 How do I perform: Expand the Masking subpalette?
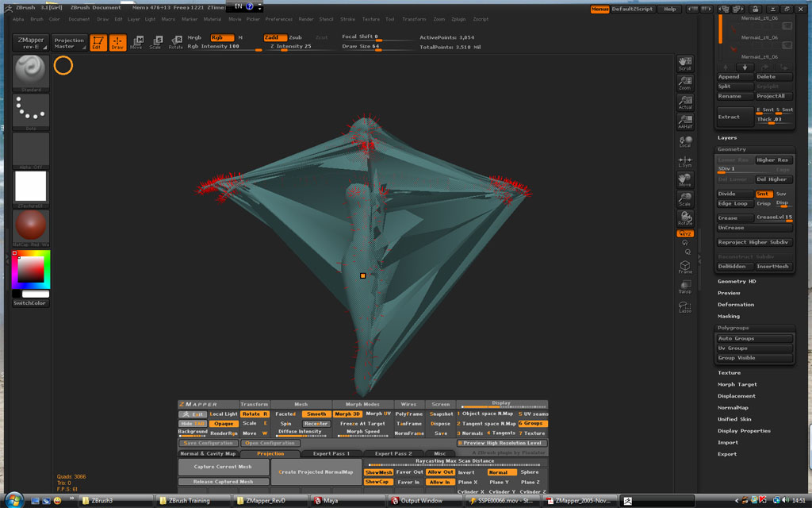click(729, 316)
